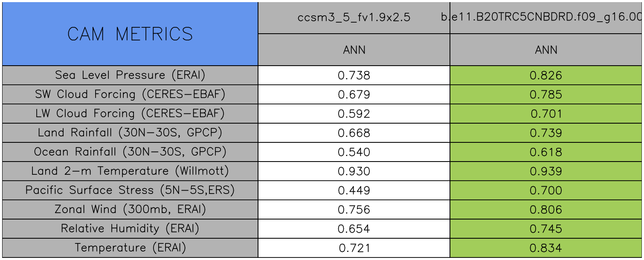Viewport: 644px width, 260px height.
Task: Select the ccsm3_5_fv1.9x2.5 column header
Action: click(354, 17)
